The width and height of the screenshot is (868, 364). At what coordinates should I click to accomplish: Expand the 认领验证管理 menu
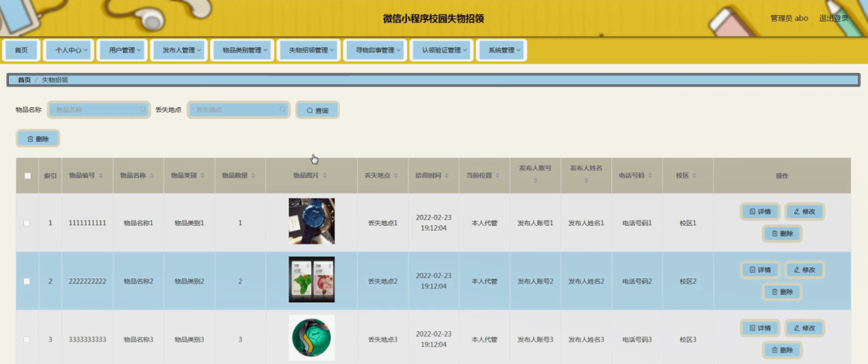441,51
